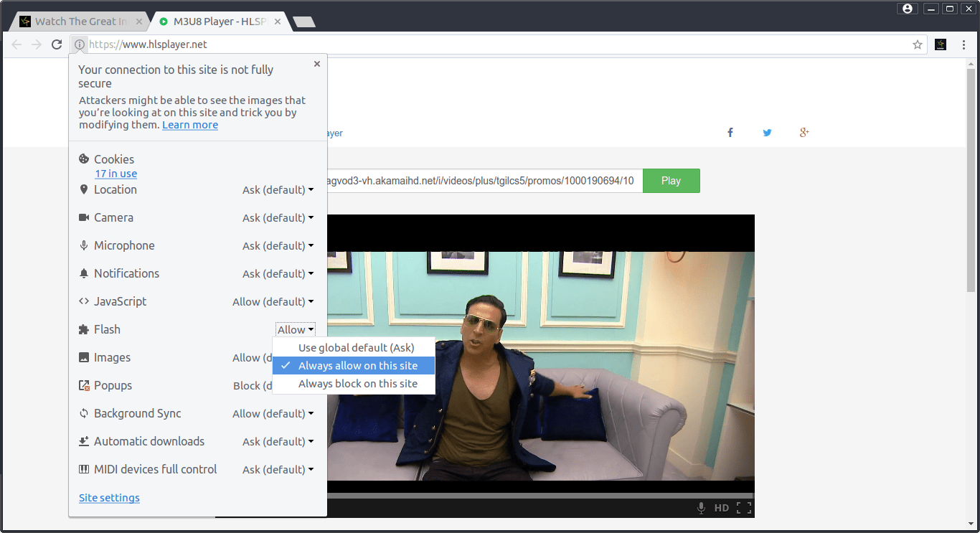The image size is (980, 533).
Task: Click the browser forward arrow
Action: point(37,44)
